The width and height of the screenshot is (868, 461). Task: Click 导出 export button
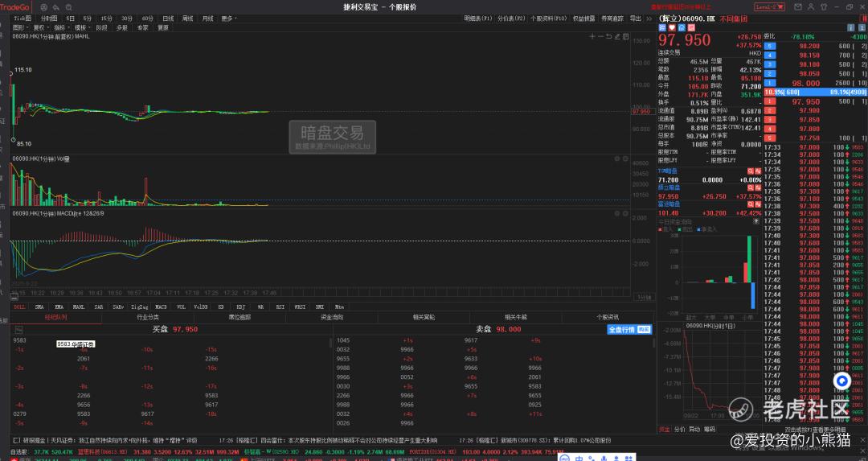click(x=635, y=19)
